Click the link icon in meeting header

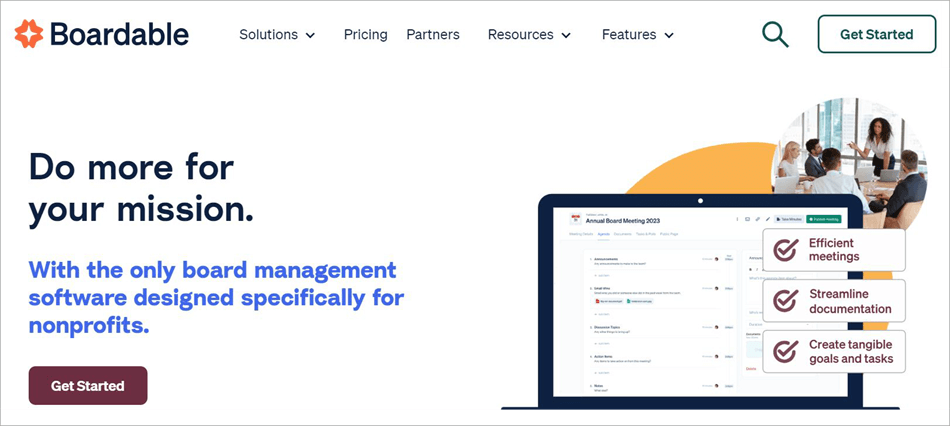point(758,219)
